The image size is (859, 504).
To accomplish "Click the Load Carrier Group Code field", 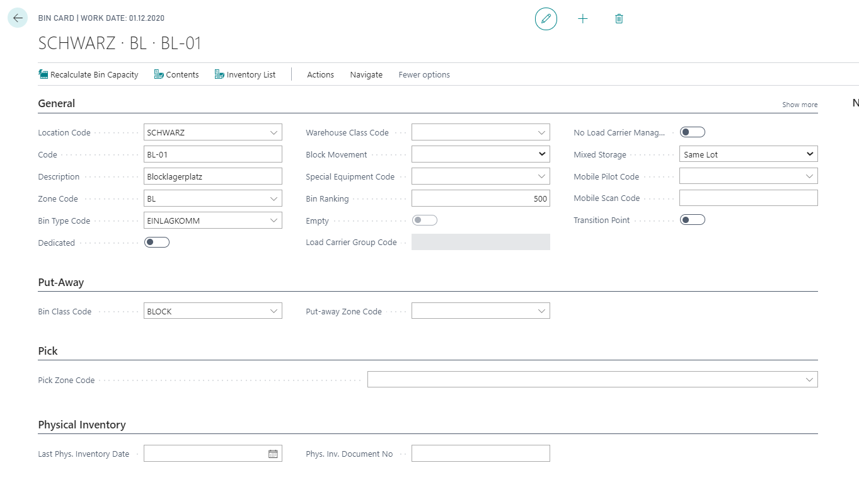I will tap(481, 242).
